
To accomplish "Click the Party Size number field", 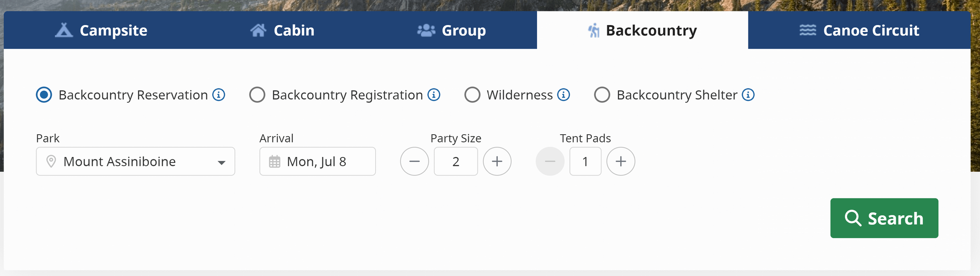I will pos(456,161).
